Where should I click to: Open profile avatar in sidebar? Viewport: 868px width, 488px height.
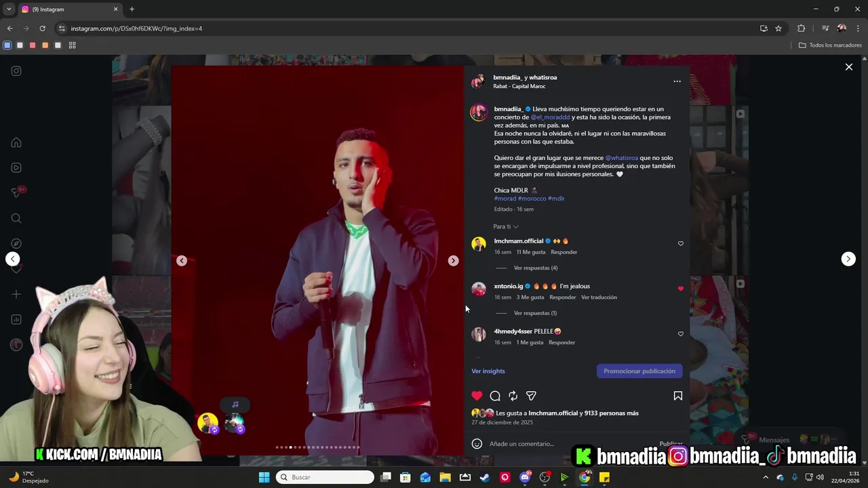click(16, 345)
